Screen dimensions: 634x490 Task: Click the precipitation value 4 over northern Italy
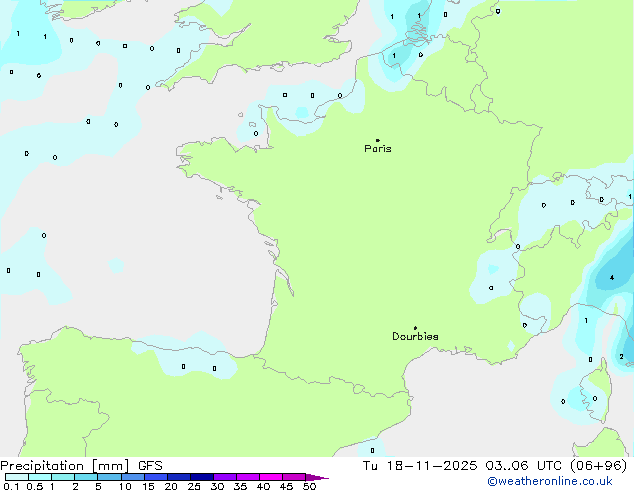(612, 278)
